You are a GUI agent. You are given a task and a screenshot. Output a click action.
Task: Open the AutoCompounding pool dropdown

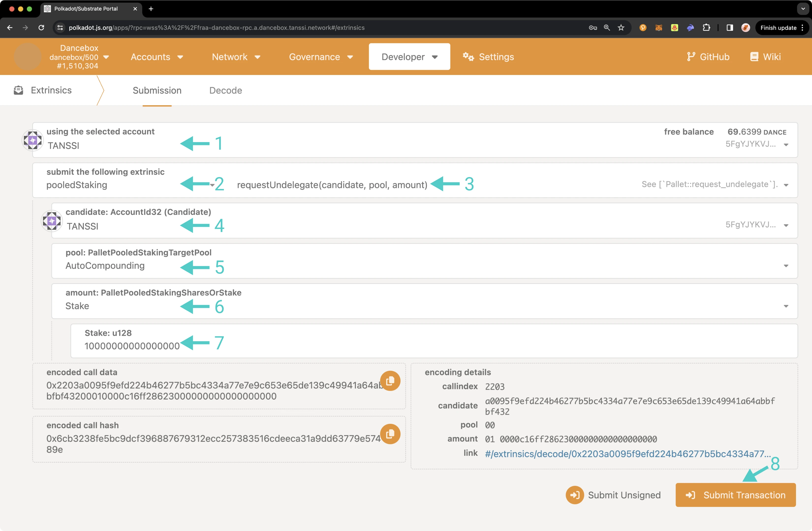(x=786, y=266)
